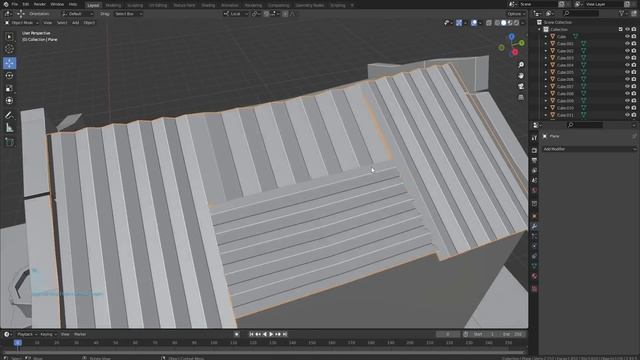The image size is (640, 360).
Task: Open the Object Mode dropdown
Action: coord(22,23)
